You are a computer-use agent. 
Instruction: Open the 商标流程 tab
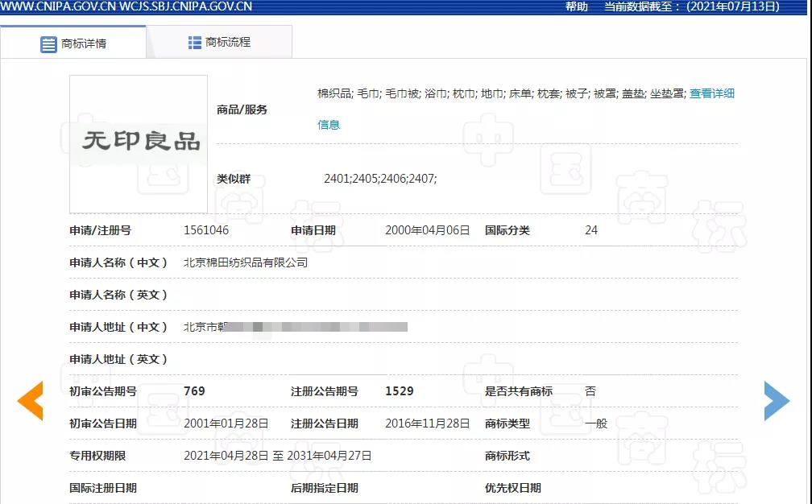tap(220, 42)
